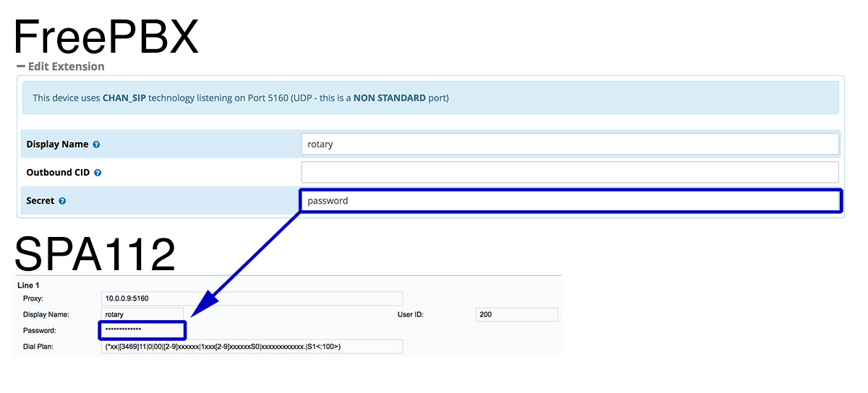This screenshot has width=868, height=393.
Task: Select the 'CHAN_SIP' text in the notice
Action: coord(124,98)
